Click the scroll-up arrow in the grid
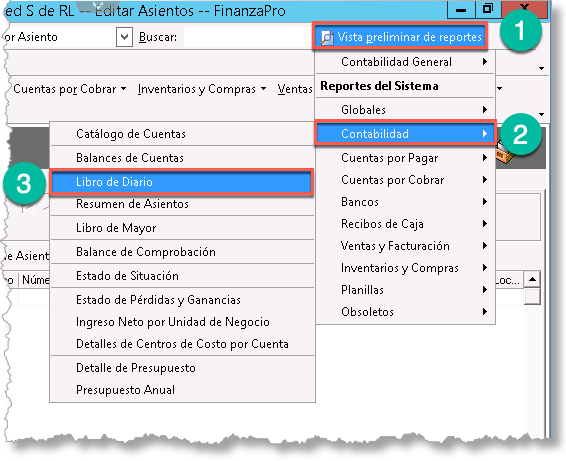 532,280
